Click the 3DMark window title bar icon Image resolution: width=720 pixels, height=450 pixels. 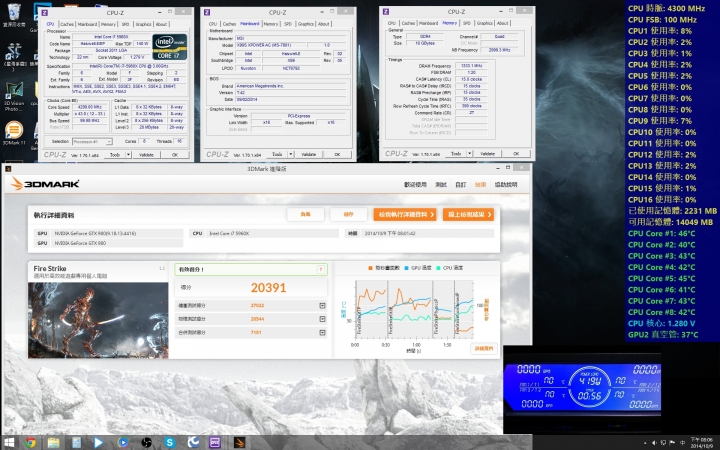[x=8, y=169]
